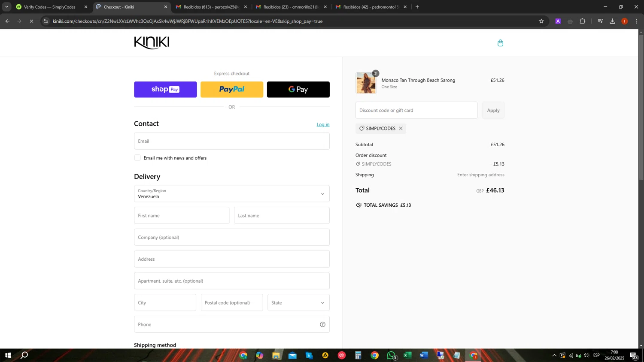The width and height of the screenshot is (644, 362).
Task: Open Excel from the taskbar
Action: 407,355
